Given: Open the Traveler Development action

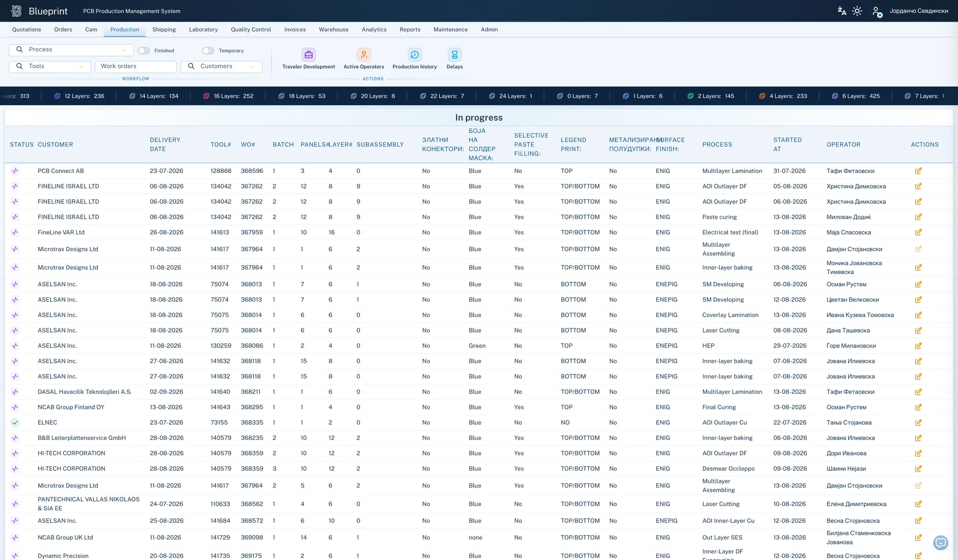Looking at the screenshot, I should point(308,59).
